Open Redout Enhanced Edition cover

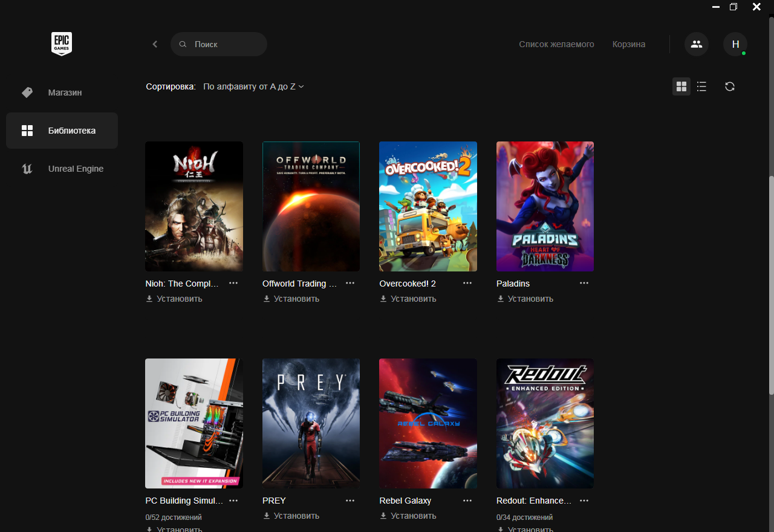pyautogui.click(x=545, y=423)
